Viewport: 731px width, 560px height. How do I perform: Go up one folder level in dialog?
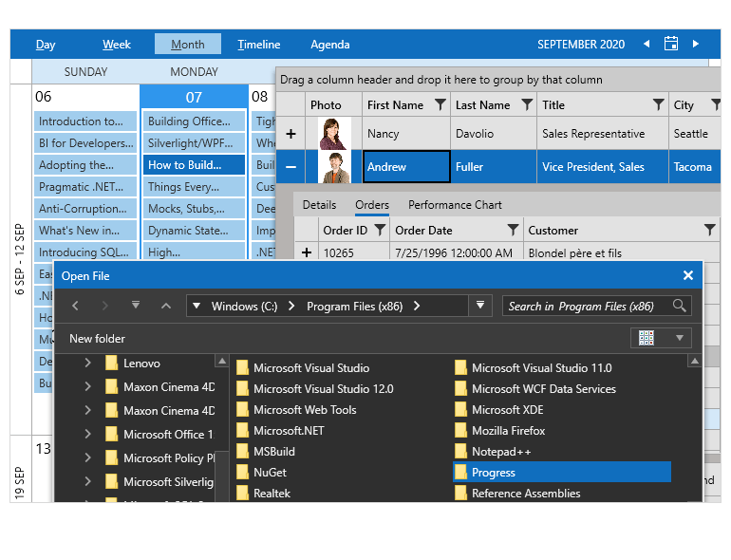(x=166, y=306)
